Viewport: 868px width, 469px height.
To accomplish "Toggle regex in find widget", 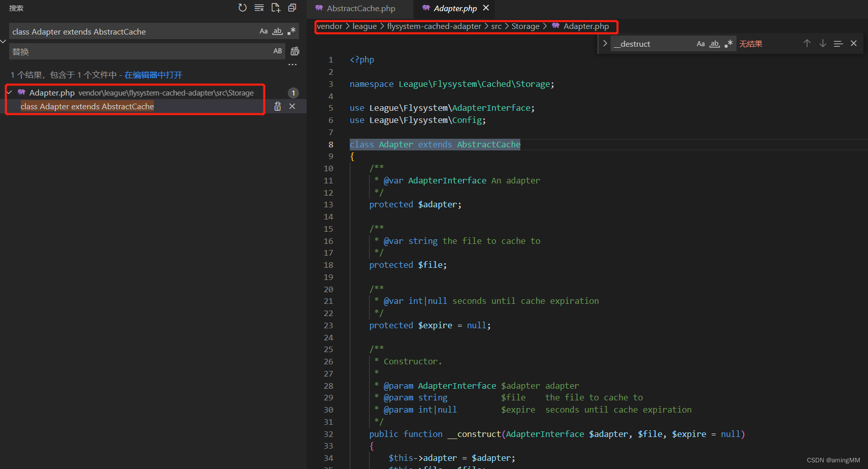I will coord(729,44).
